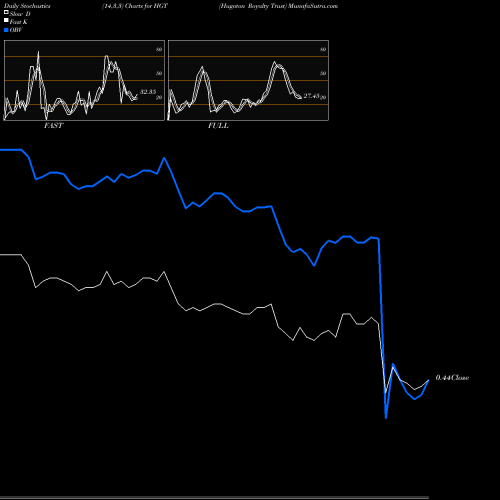Click the Fast K legend color swatch

click(6, 20)
